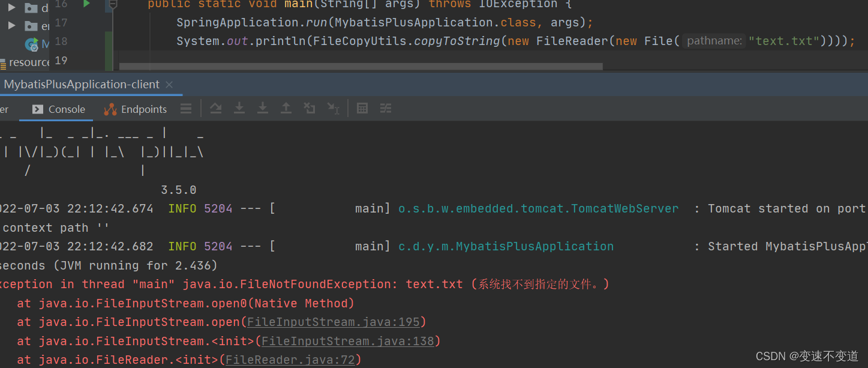
Task: Print the console output
Action: coord(362,108)
